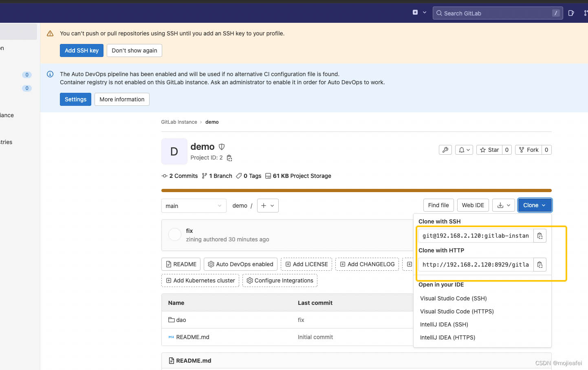Click the demo project avatar D

click(174, 151)
